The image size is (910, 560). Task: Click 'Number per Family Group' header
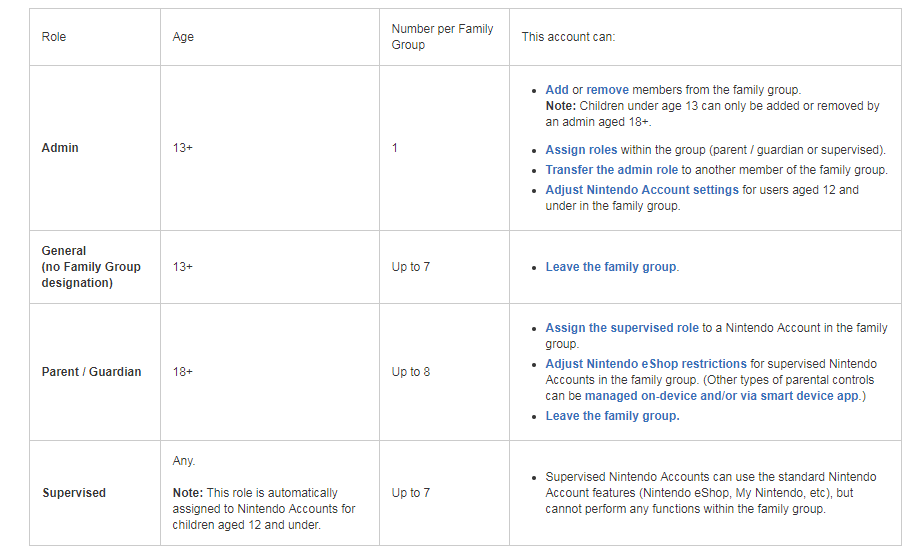[x=442, y=37]
